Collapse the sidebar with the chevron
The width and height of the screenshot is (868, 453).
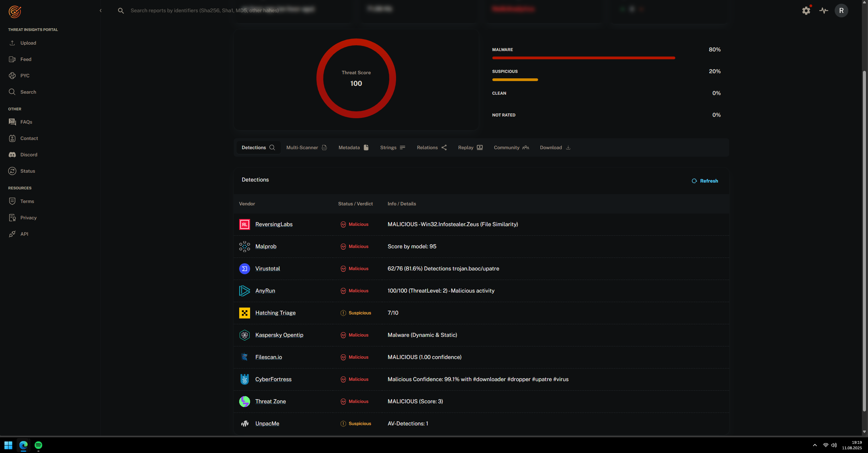100,11
